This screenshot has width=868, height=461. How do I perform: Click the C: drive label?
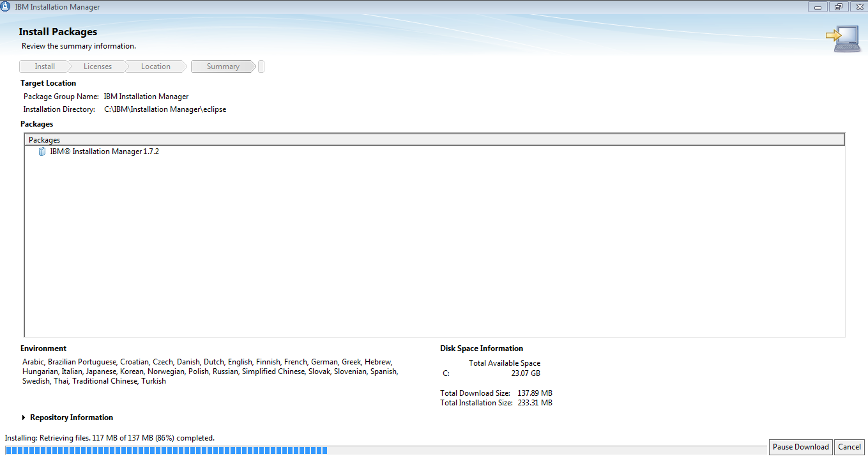pyautogui.click(x=446, y=373)
